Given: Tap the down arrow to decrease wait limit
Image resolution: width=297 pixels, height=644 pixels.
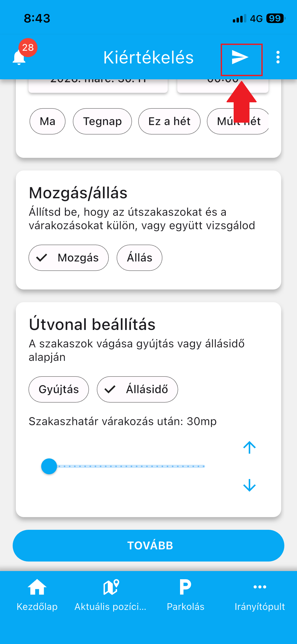Looking at the screenshot, I should point(249,485).
